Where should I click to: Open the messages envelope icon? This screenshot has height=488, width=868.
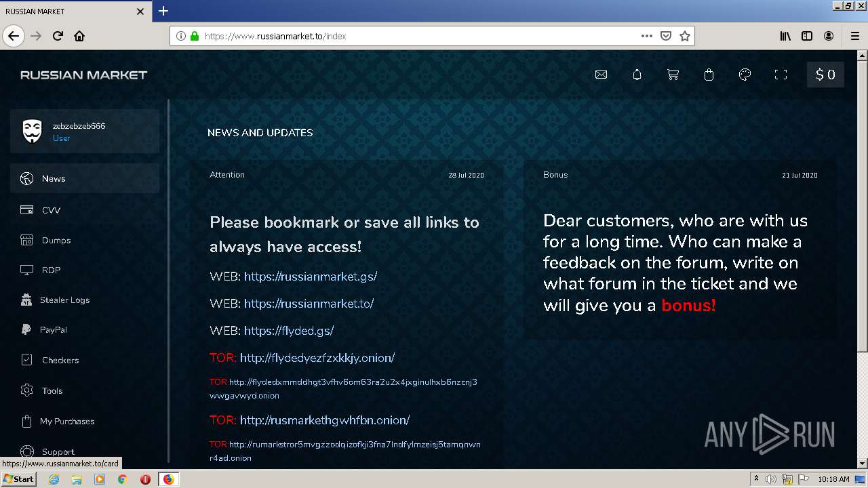click(x=601, y=75)
